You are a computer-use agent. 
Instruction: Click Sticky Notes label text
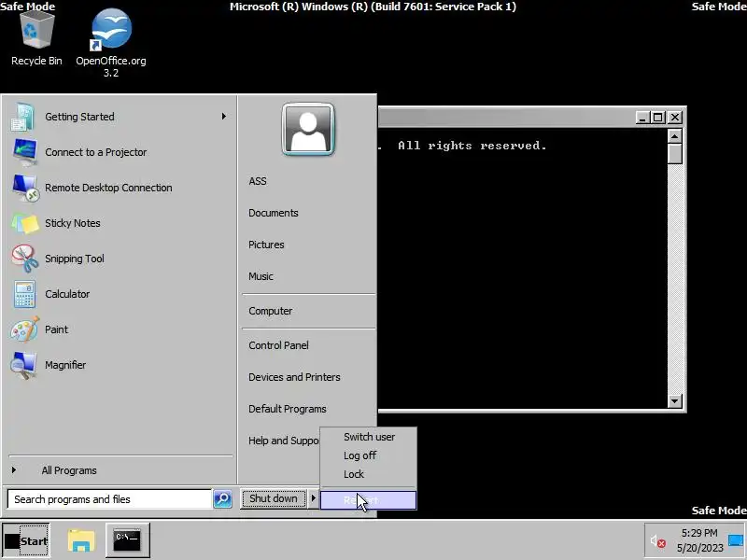tap(73, 223)
